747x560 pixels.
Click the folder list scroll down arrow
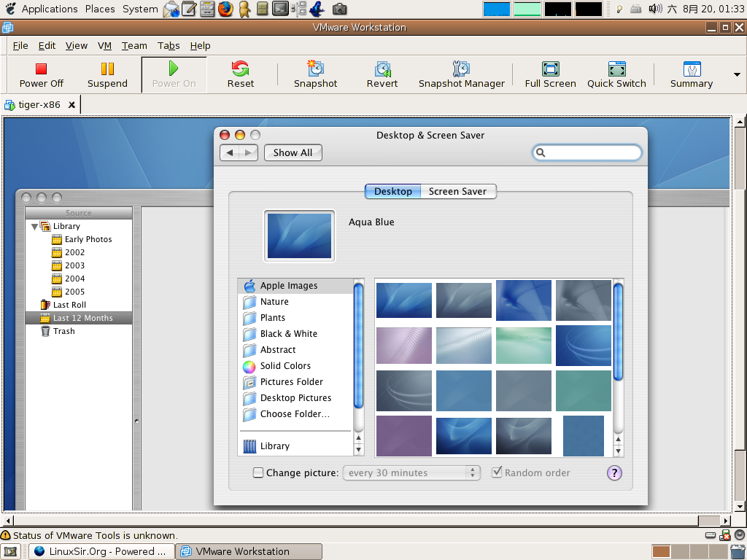pos(358,449)
